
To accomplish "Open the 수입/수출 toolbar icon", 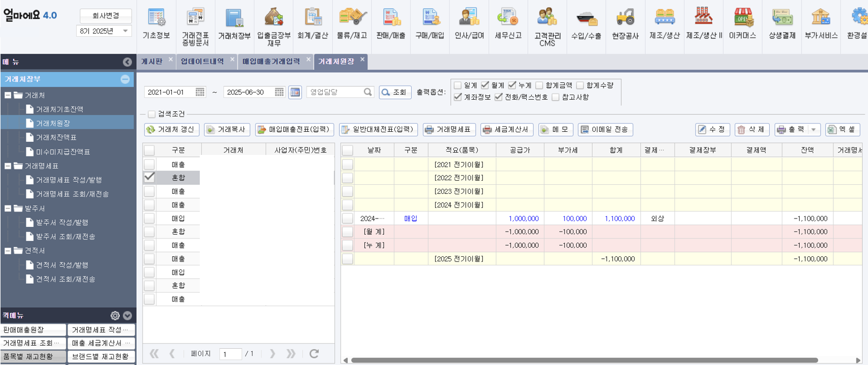I will (586, 23).
